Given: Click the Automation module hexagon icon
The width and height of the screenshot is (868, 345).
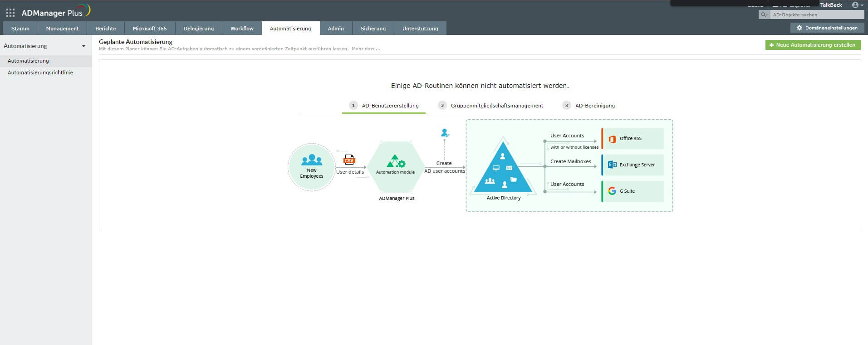Looking at the screenshot, I should coord(396,161).
